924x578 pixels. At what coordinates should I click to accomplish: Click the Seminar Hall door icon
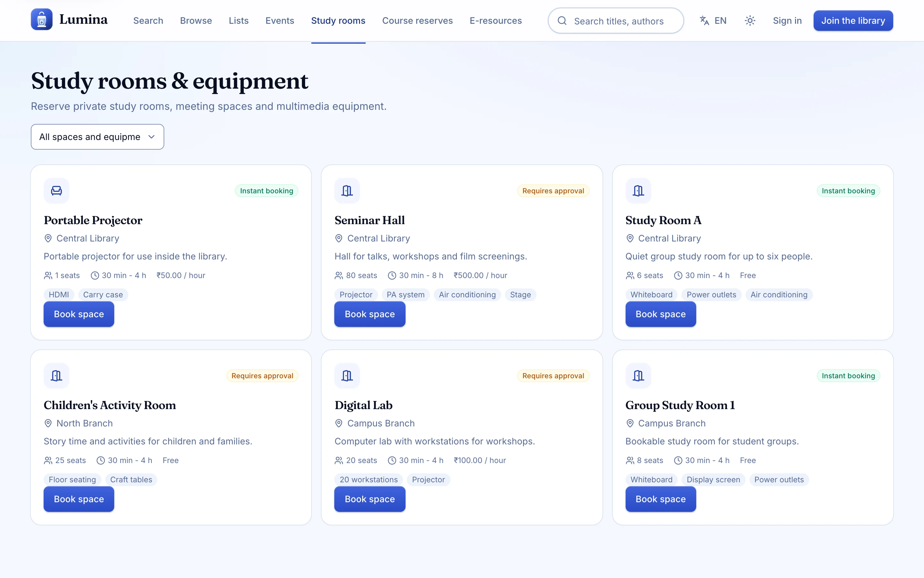347,191
